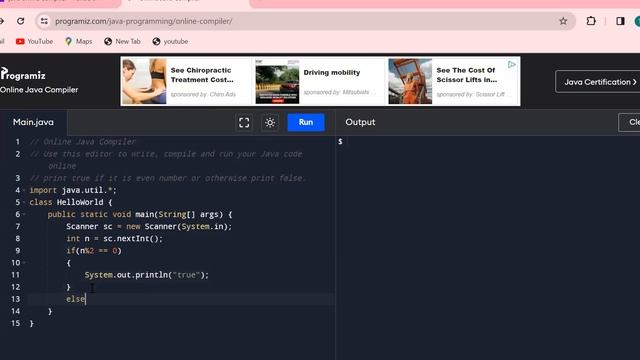Collapse the block fold on line 10
The height and width of the screenshot is (360, 640).
(x=24, y=263)
